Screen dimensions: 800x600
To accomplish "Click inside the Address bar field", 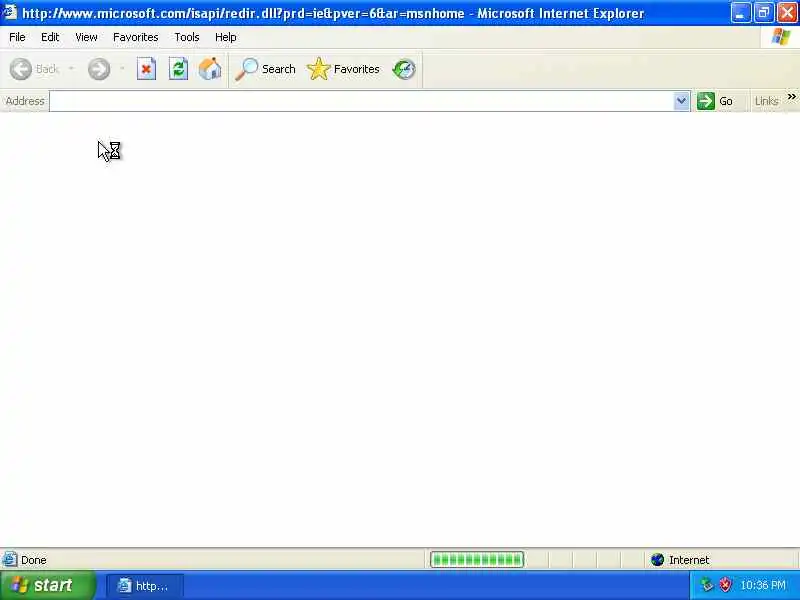I will tap(361, 101).
